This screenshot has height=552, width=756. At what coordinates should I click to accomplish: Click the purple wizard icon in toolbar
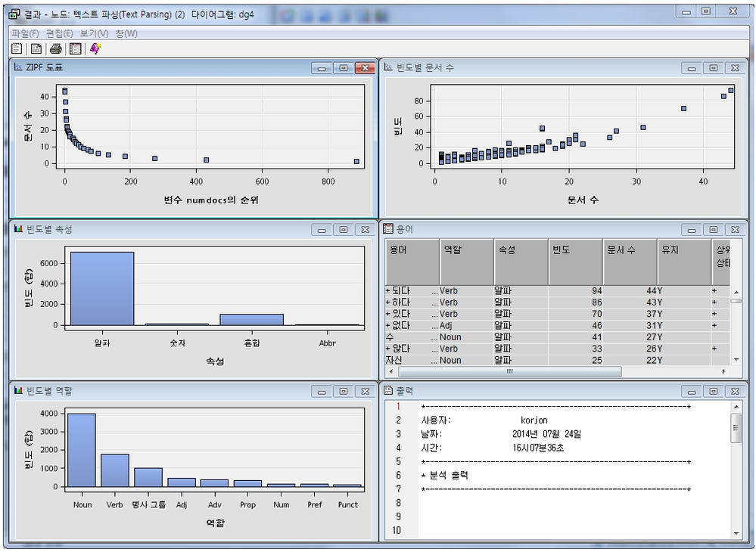click(95, 49)
